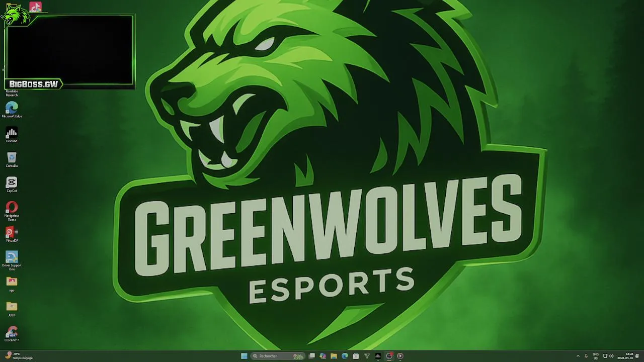Select the Roadside Research desktop label
This screenshot has height=362, width=644.
tap(12, 93)
